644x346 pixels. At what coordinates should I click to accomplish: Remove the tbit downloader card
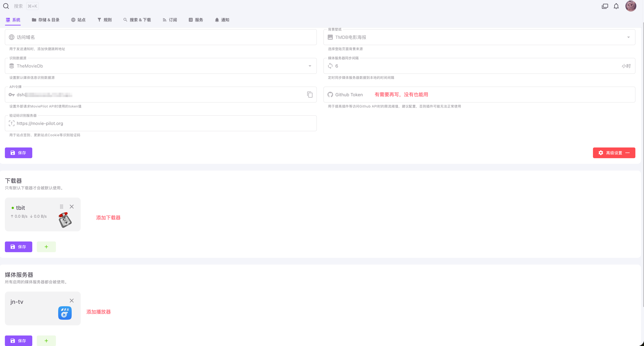tap(72, 207)
